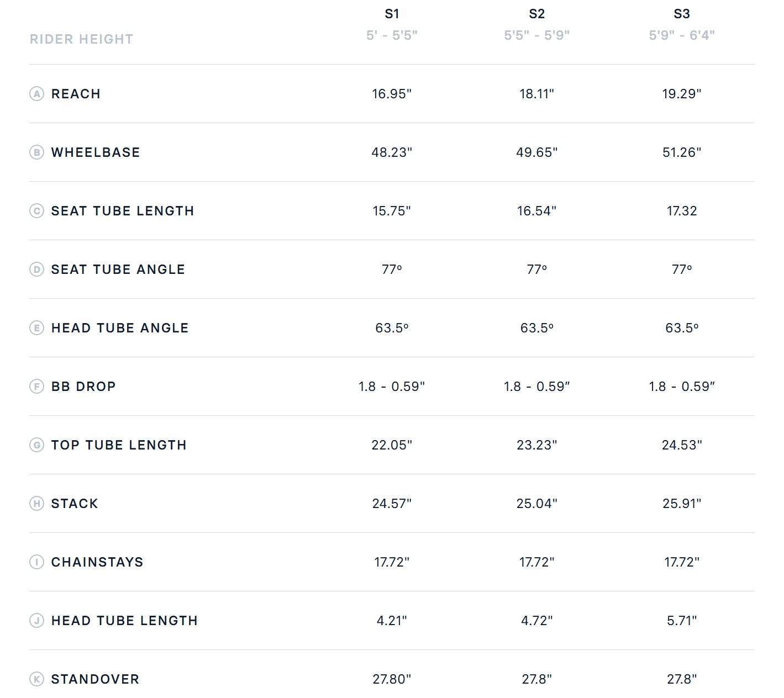Select the S2 size column header
This screenshot has width=784, height=698.
tap(536, 14)
